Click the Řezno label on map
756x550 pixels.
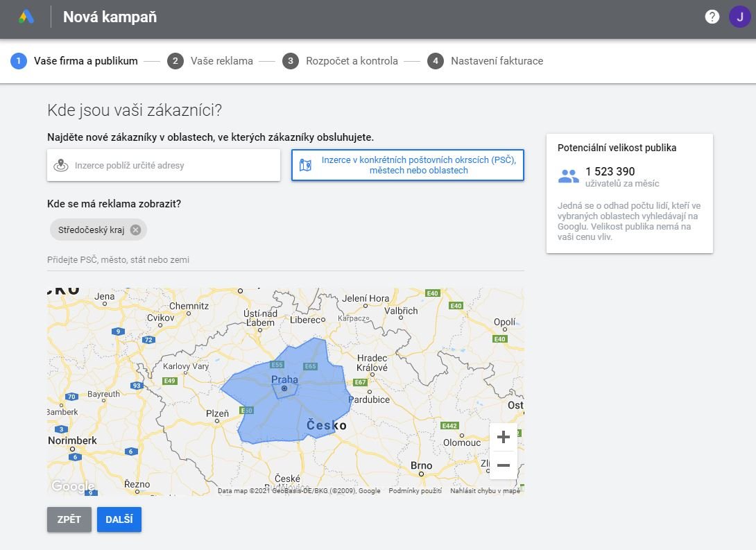137,484
